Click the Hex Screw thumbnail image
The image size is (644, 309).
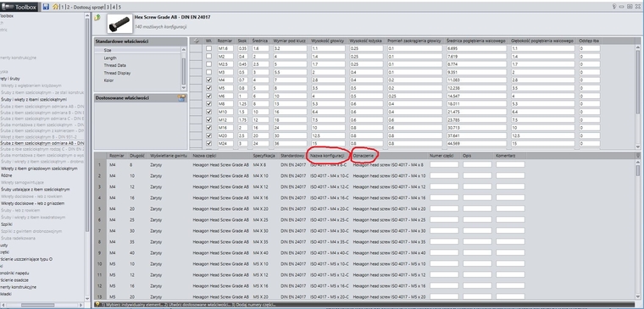120,24
